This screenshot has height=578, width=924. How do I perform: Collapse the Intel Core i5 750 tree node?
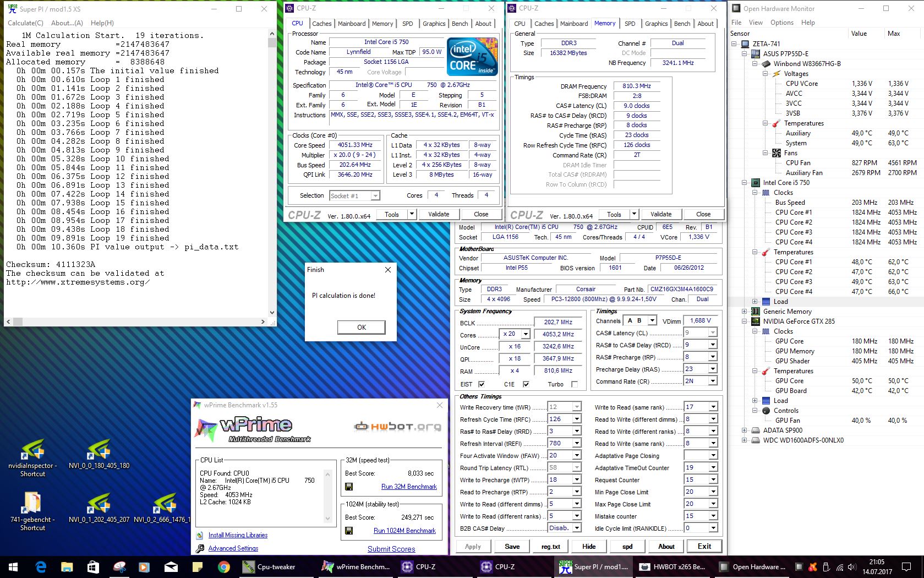[744, 183]
